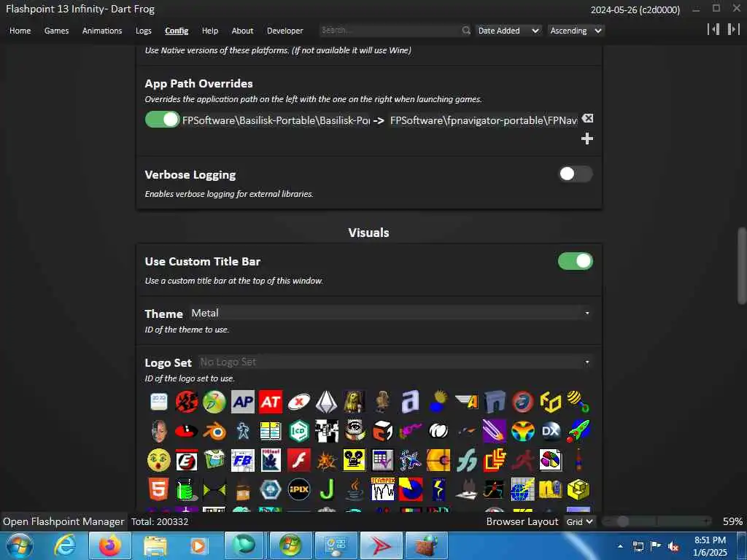
Task: Edit the Basilisk-Portable source path field
Action: [276, 120]
